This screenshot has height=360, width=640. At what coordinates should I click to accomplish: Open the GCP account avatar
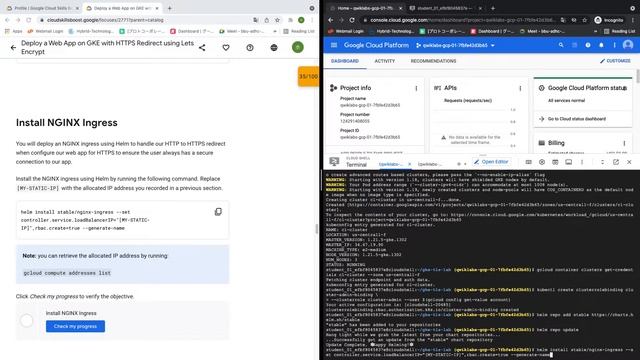[628, 45]
